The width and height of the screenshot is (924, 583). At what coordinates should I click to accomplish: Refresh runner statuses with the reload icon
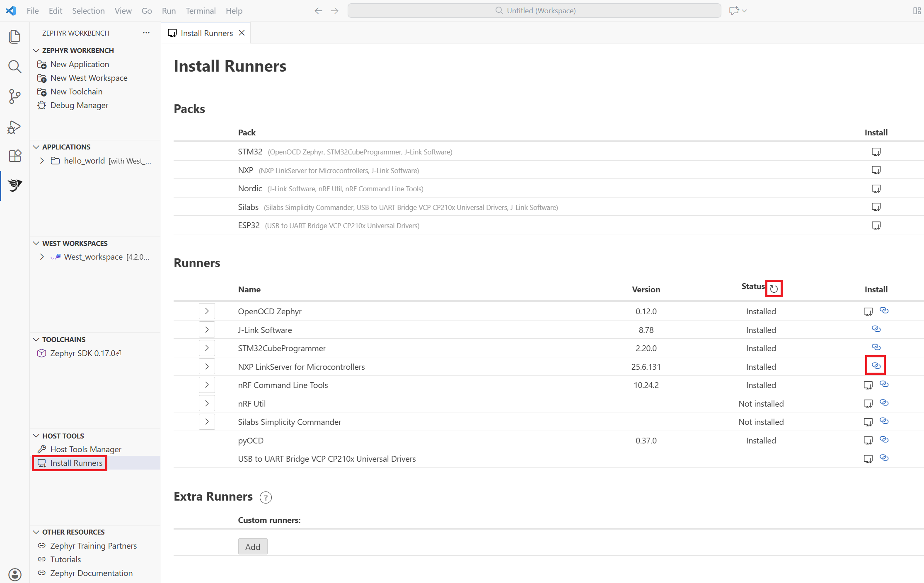click(x=774, y=288)
